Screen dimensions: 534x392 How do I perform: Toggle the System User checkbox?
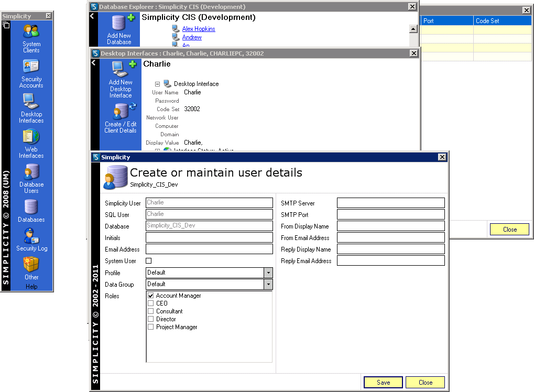148,260
